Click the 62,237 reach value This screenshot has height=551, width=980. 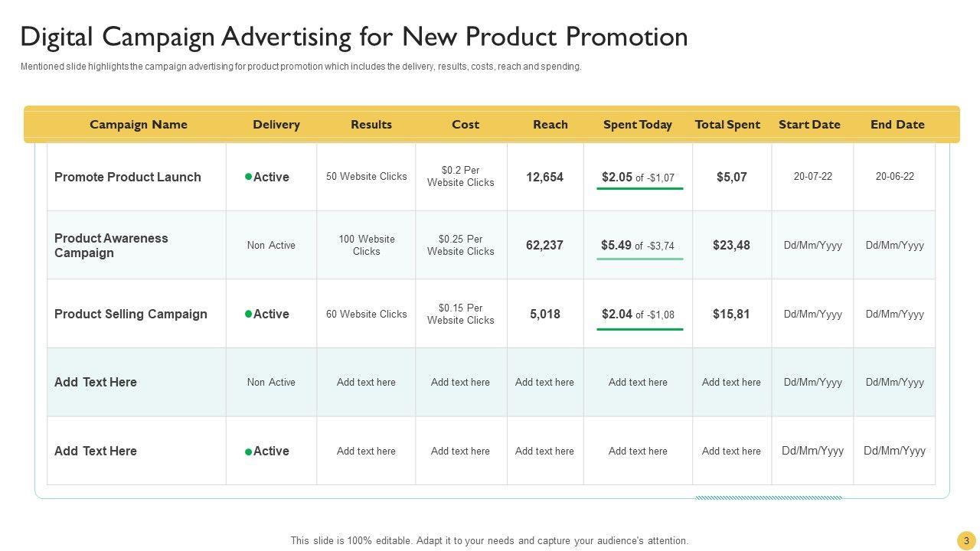(544, 246)
